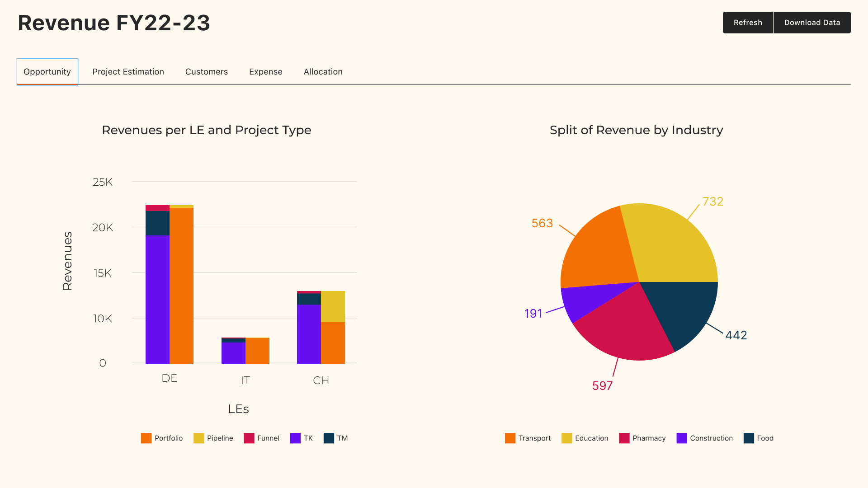Click the Food legend swatch
Viewport: 868px width, 488px height.
(x=748, y=438)
